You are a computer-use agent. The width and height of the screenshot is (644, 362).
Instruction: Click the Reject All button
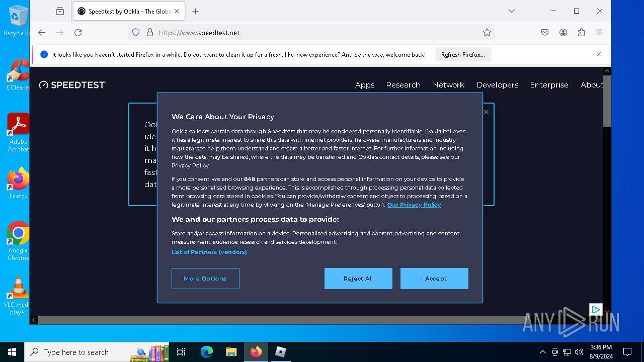(358, 279)
